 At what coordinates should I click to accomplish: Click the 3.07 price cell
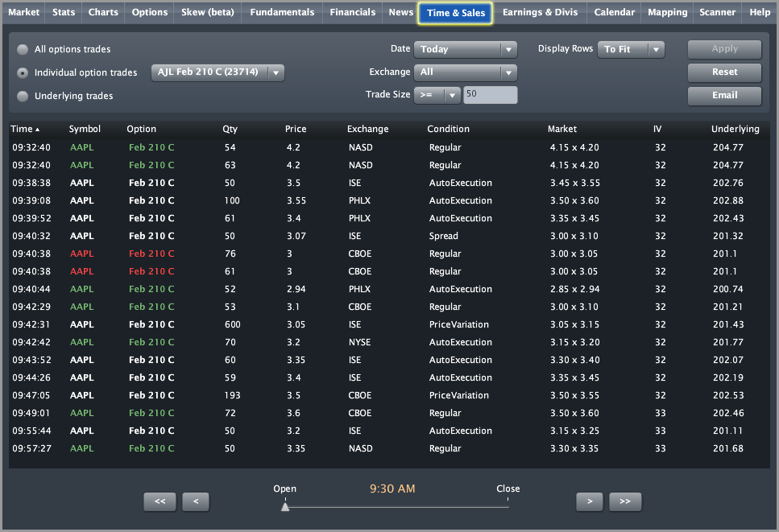tap(296, 237)
